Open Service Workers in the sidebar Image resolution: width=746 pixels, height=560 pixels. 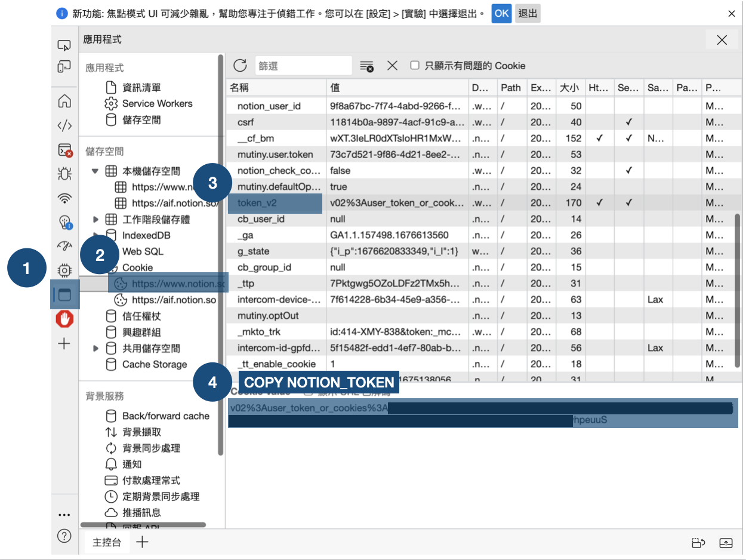(x=158, y=103)
